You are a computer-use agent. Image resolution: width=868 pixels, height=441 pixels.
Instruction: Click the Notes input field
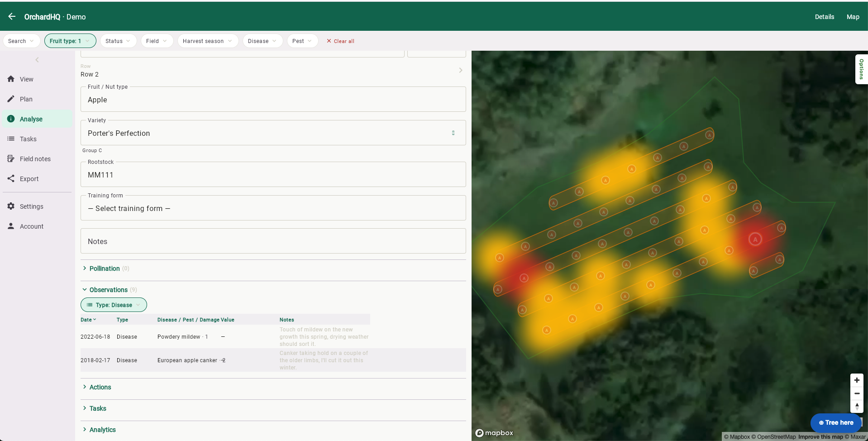point(273,241)
